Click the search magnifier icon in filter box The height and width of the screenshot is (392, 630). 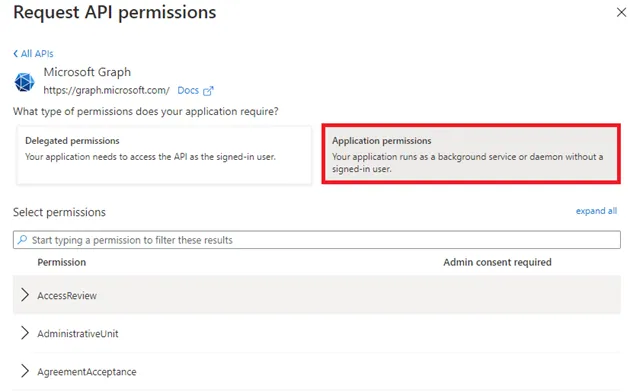pyautogui.click(x=22, y=240)
